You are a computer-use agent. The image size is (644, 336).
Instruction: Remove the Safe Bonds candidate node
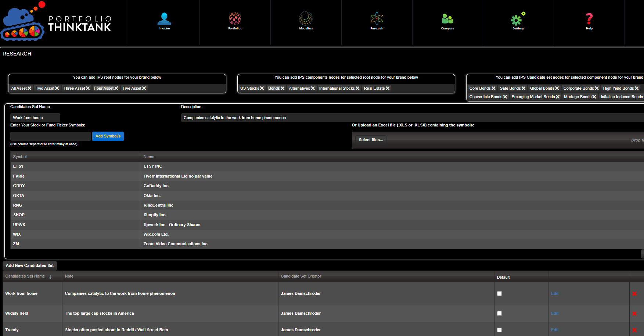coord(524,88)
